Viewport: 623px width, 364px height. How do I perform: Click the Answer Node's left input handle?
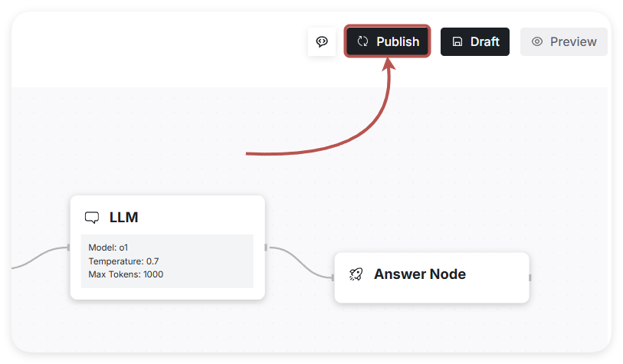[333, 277]
